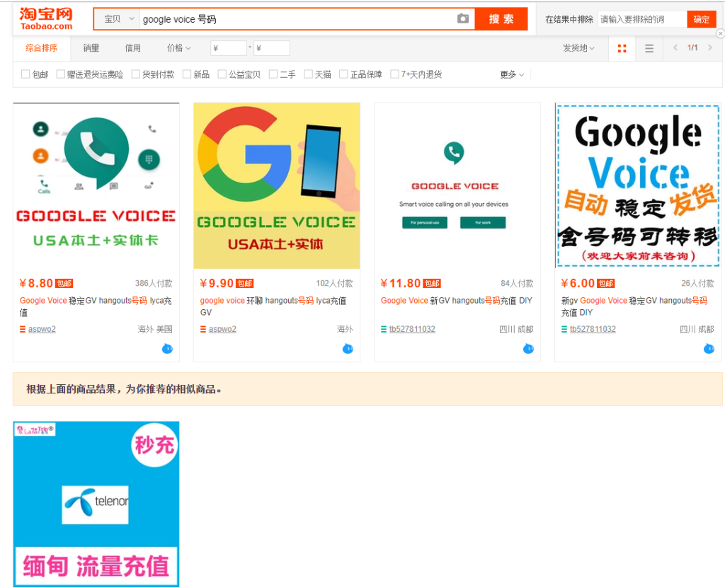
Task: Open seller aspwo2 on ¥9.90 item
Action: (222, 329)
